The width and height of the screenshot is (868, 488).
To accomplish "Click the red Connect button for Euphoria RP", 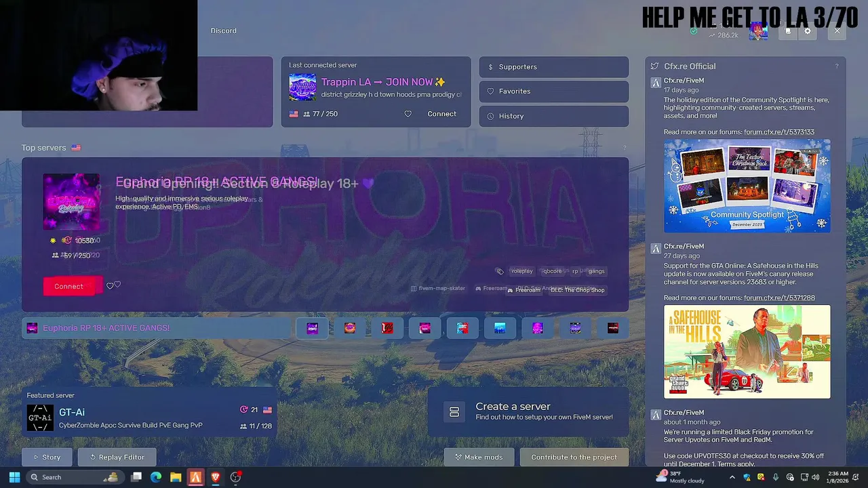I will [68, 286].
